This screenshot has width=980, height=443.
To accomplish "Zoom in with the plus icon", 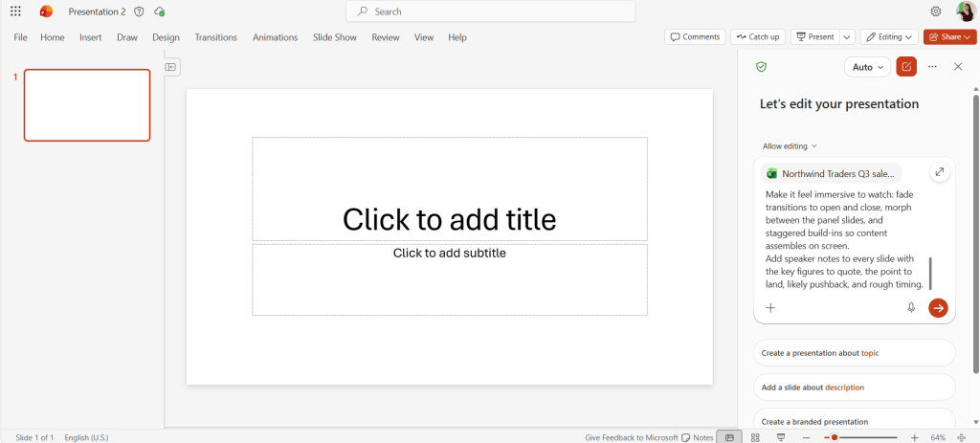I will (914, 437).
